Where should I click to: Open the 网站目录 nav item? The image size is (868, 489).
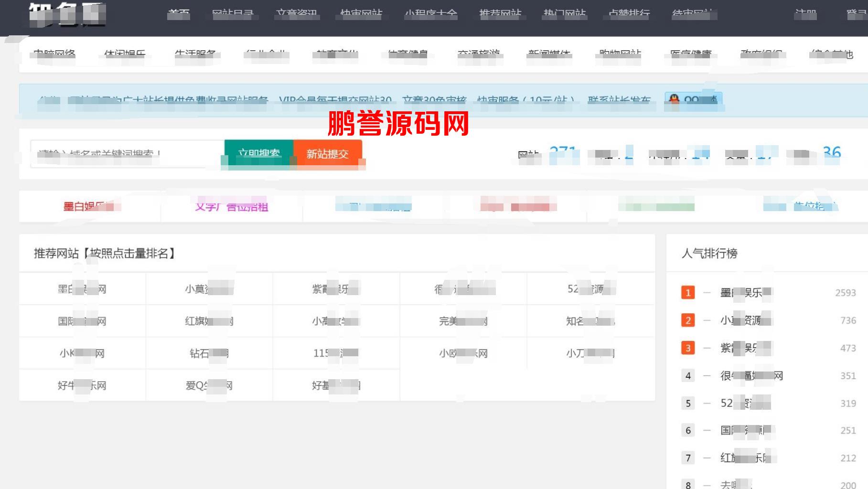(x=233, y=14)
